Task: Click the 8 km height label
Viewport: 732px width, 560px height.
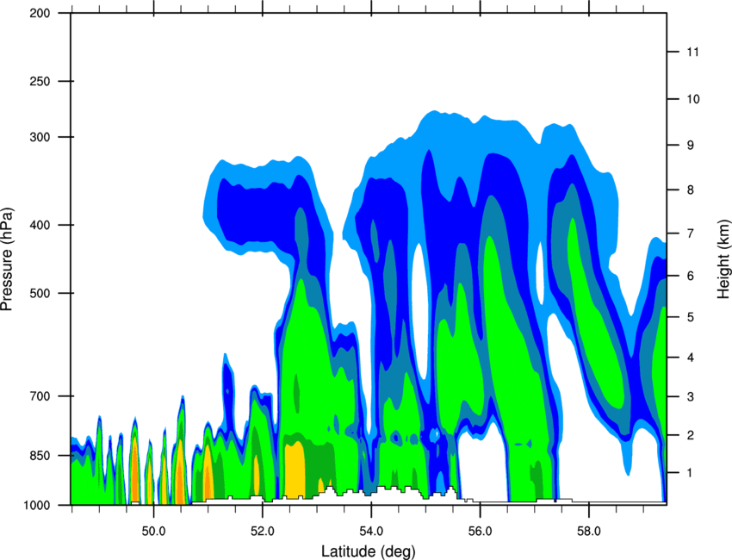Action: [691, 190]
